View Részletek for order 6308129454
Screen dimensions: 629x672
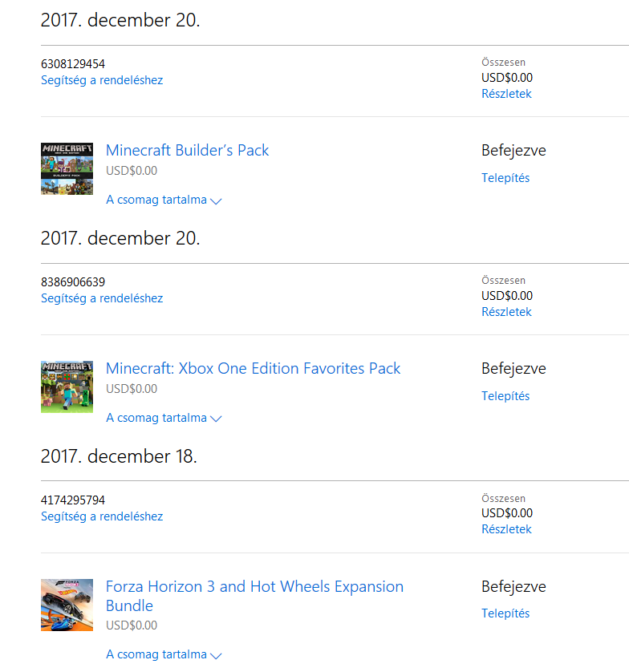506,94
